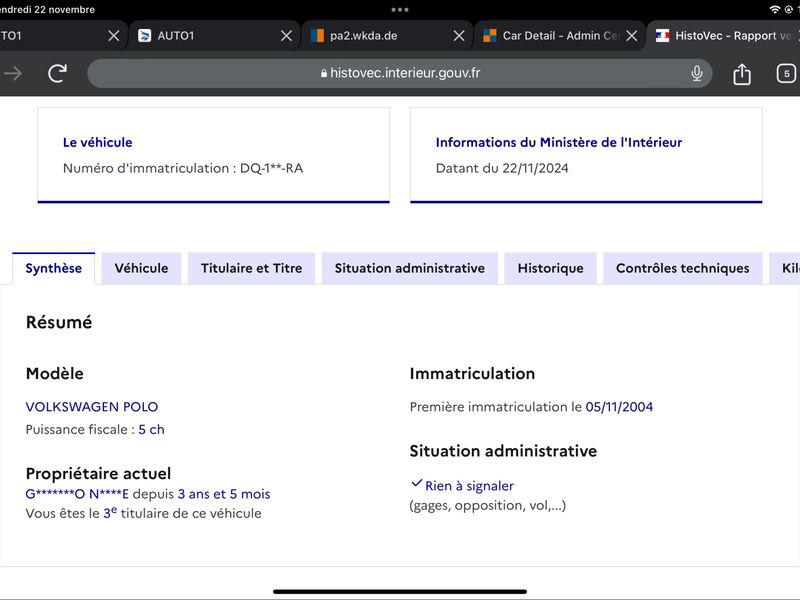This screenshot has width=800, height=600.
Task: Open the Contrôles techniques tab
Action: (x=683, y=268)
